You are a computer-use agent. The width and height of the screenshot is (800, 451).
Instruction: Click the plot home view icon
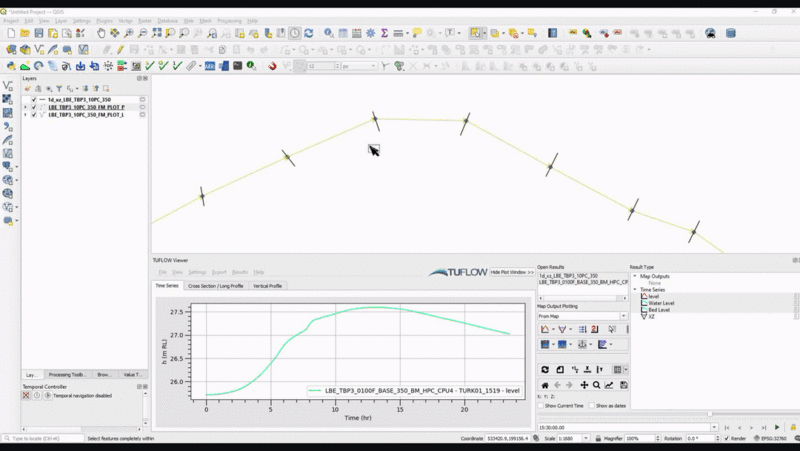click(x=545, y=385)
